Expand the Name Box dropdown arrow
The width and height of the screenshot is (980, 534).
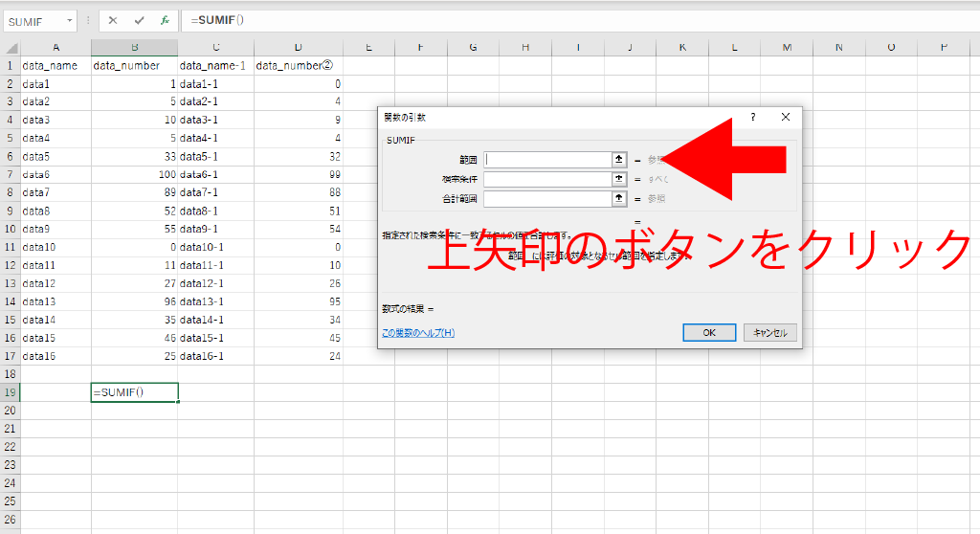(x=70, y=21)
